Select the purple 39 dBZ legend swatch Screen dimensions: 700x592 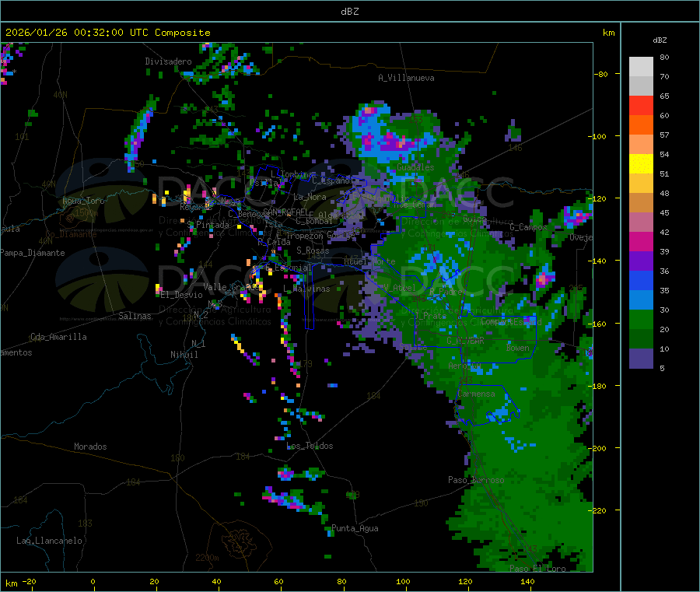(641, 261)
